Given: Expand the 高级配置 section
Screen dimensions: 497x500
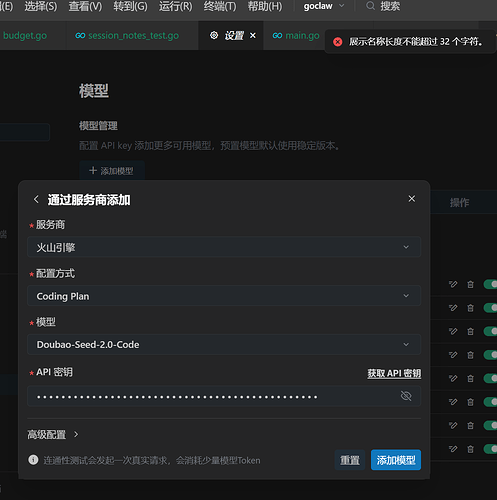Looking at the screenshot, I should [x=53, y=435].
